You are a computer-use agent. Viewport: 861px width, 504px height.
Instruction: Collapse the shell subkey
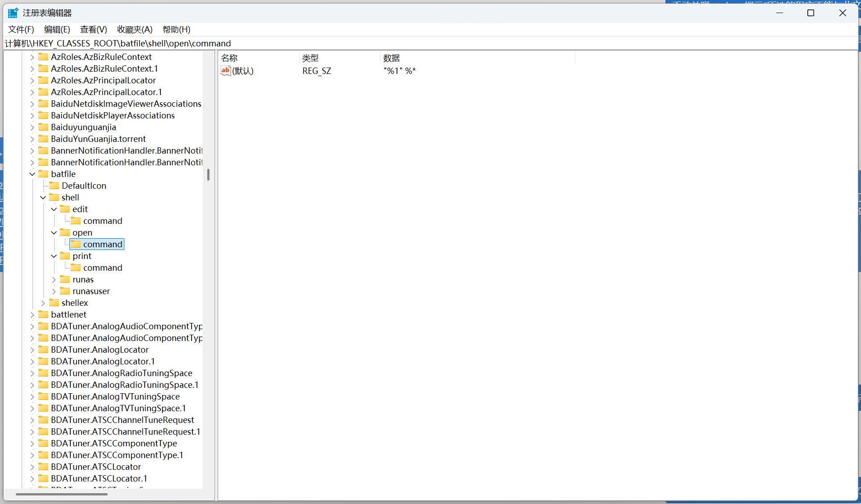(x=43, y=197)
